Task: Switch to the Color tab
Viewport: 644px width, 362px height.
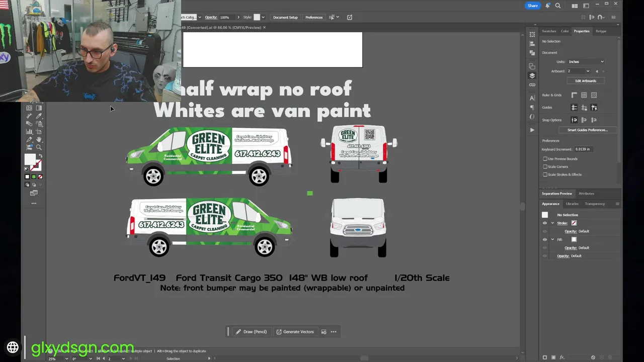Action: (565, 31)
